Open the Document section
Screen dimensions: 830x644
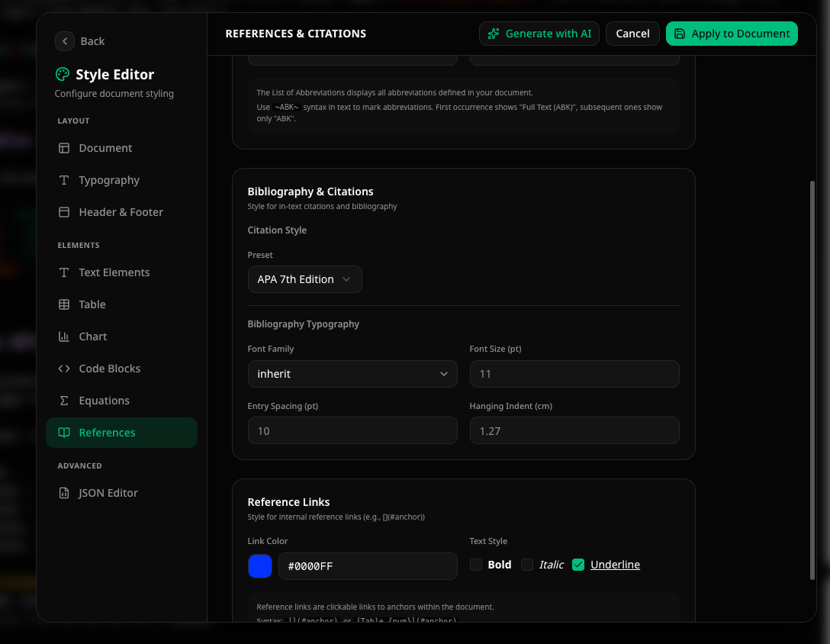(122, 148)
